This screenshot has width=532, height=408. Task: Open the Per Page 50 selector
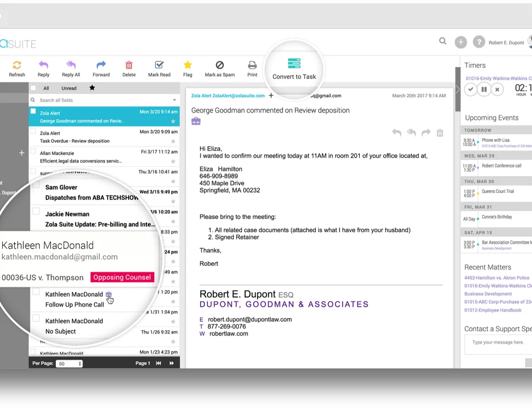[x=70, y=363]
